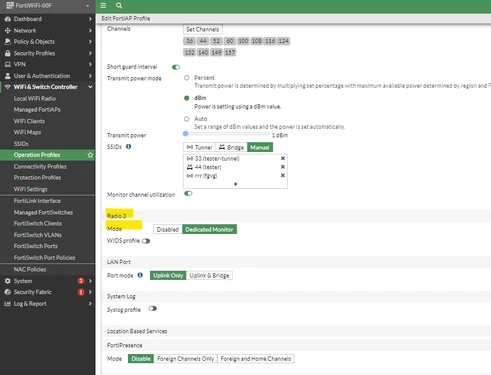Click the Policy & Objects icon

tap(8, 42)
